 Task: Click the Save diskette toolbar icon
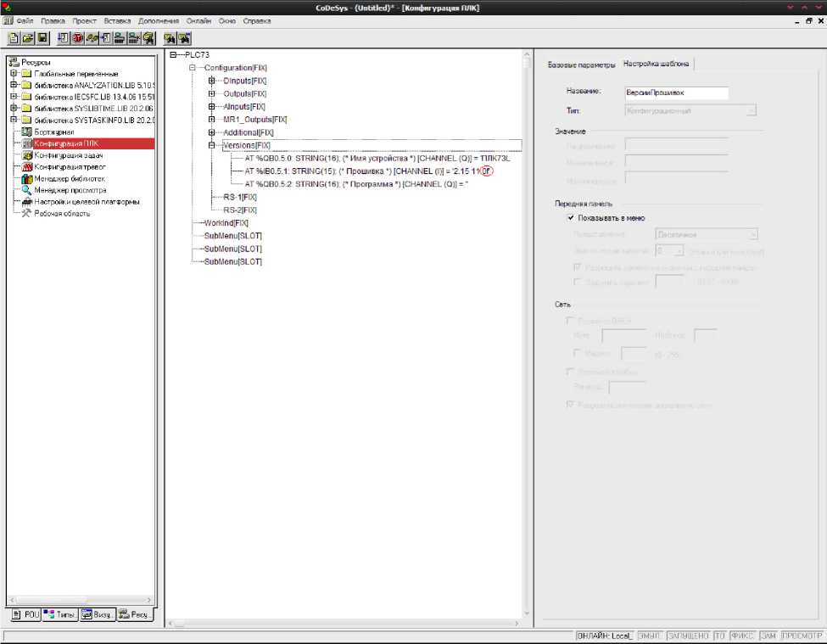pyautogui.click(x=42, y=38)
